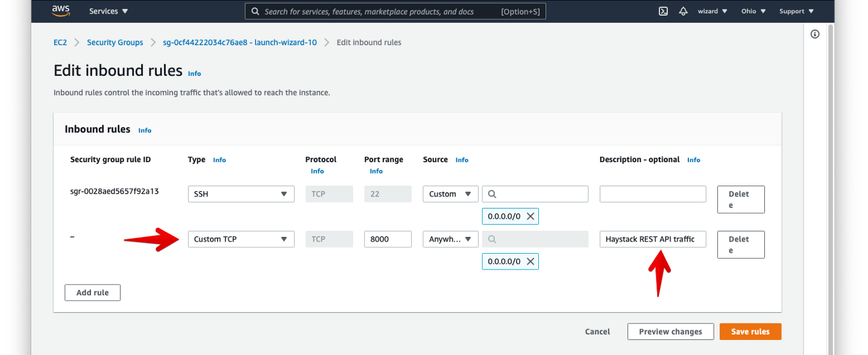Open the Custom source dropdown for SSH rule
This screenshot has width=868, height=355.
[451, 194]
